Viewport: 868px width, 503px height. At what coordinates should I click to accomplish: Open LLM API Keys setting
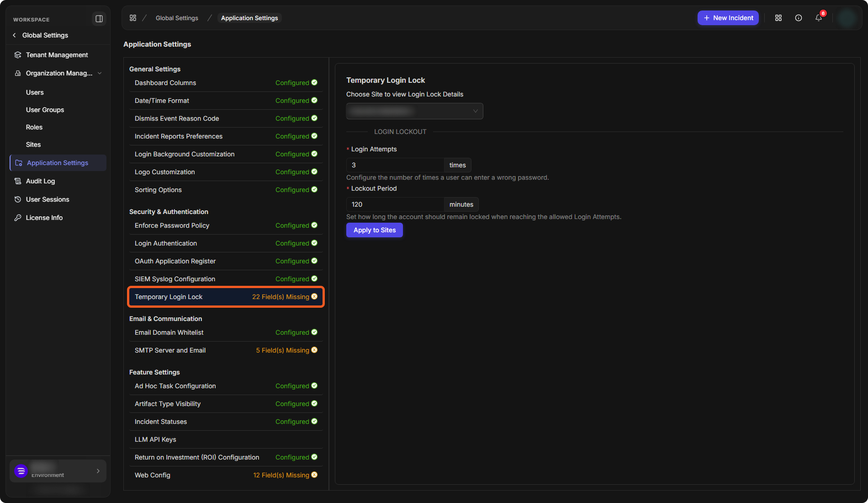click(226, 439)
